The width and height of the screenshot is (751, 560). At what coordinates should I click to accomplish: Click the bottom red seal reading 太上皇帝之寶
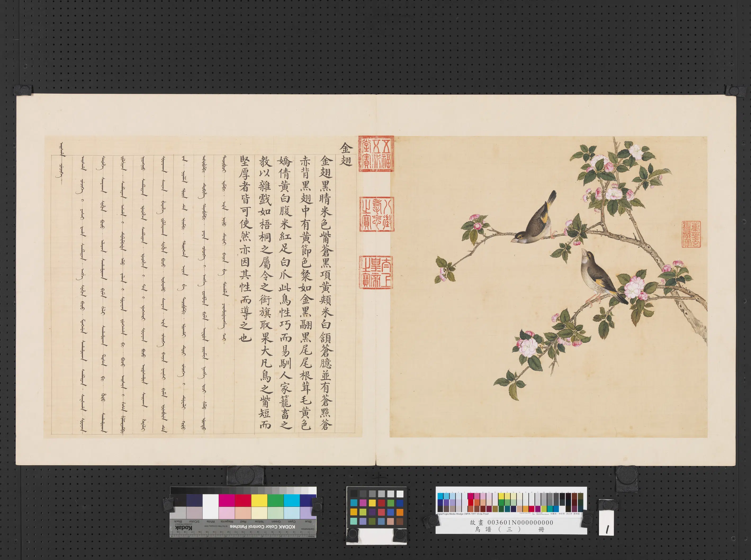tap(376, 272)
